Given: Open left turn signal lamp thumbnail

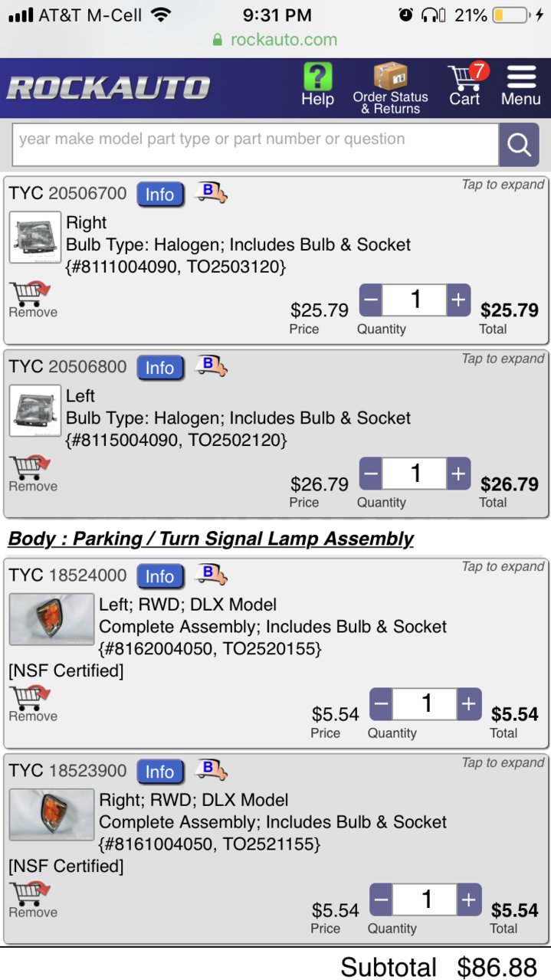Looking at the screenshot, I should (51, 619).
